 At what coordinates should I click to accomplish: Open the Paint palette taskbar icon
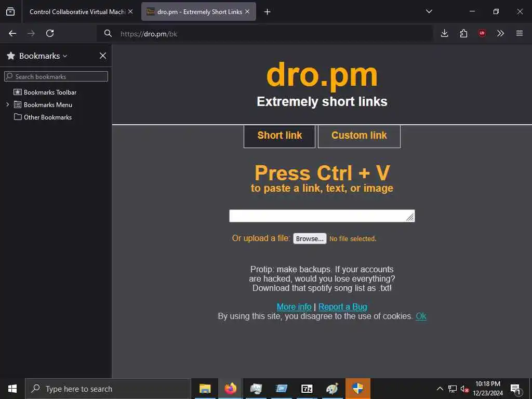pyautogui.click(x=332, y=389)
